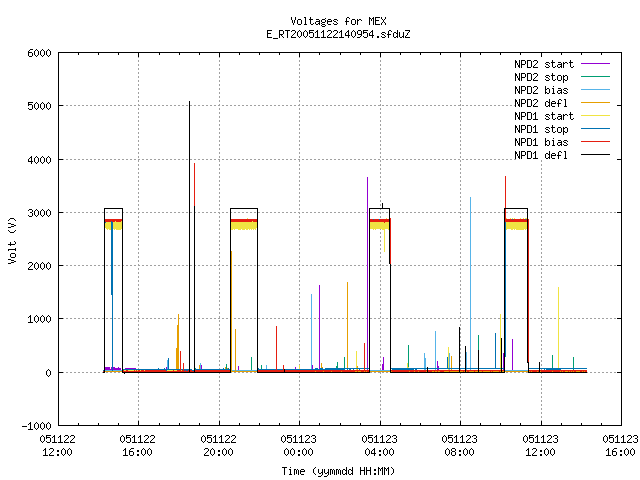
Task: Click the 4000 y-axis tick label
Action: coord(39,160)
